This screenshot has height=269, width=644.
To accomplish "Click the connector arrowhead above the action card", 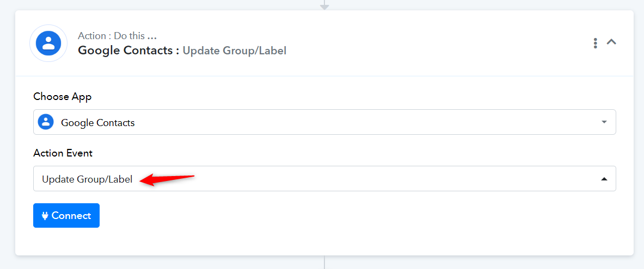I will click(324, 6).
